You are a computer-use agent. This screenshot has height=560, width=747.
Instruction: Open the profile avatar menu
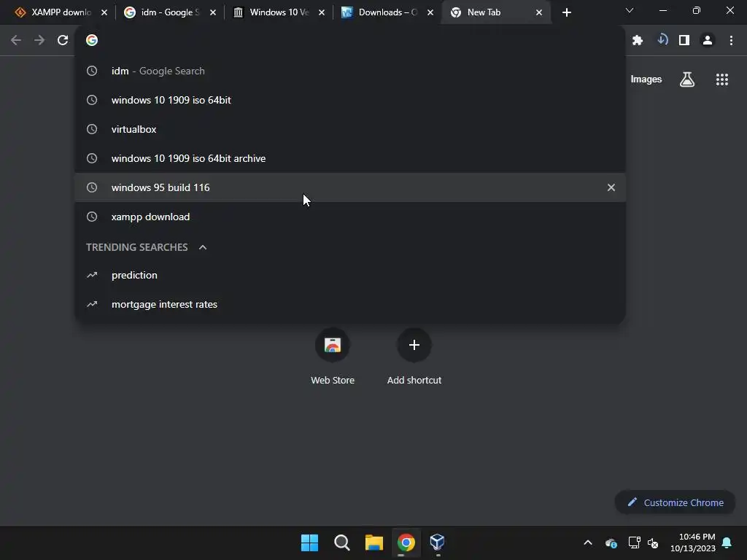(708, 41)
